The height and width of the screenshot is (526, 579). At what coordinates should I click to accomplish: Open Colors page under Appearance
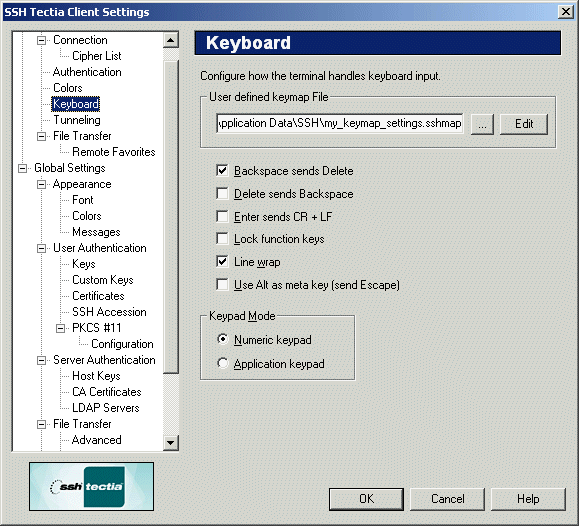click(x=87, y=216)
